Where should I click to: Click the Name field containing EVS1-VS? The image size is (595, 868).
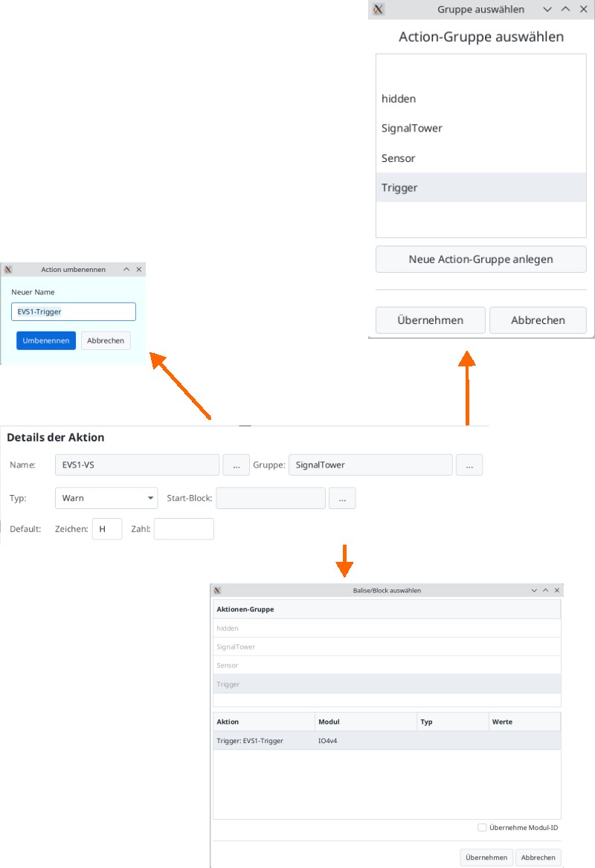tap(138, 465)
